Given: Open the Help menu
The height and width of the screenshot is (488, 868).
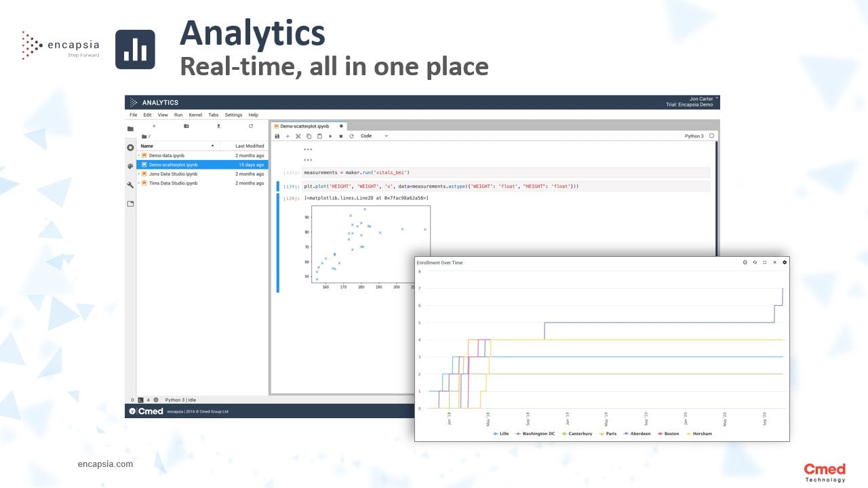Looking at the screenshot, I should (x=253, y=115).
